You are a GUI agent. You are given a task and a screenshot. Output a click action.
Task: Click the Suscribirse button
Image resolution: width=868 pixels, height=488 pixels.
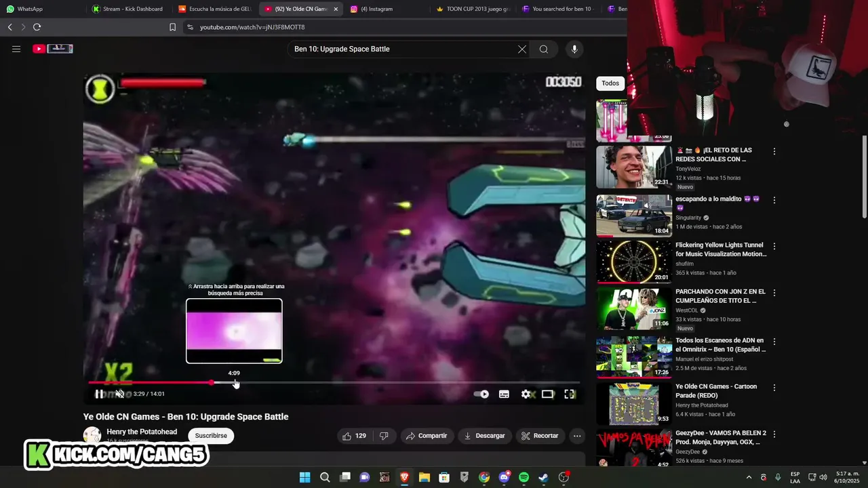click(x=211, y=436)
